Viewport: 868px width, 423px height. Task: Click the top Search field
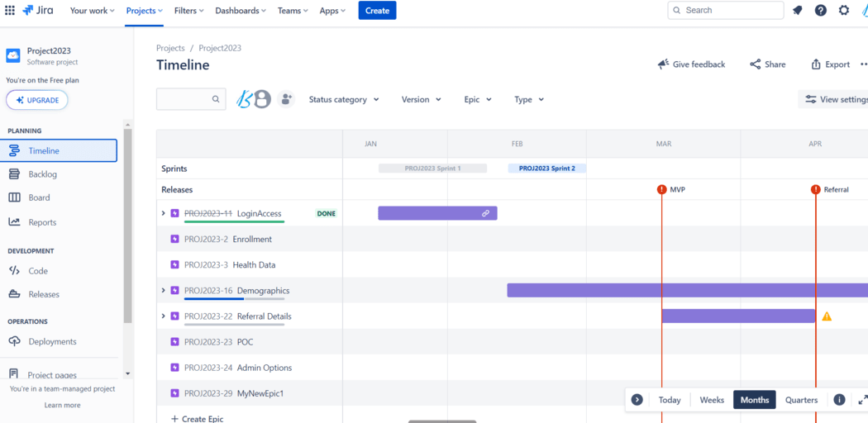pyautogui.click(x=726, y=10)
